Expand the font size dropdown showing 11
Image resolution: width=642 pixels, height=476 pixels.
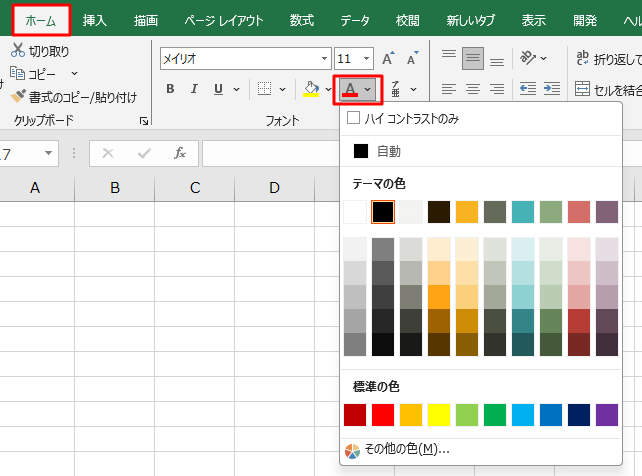(367, 59)
